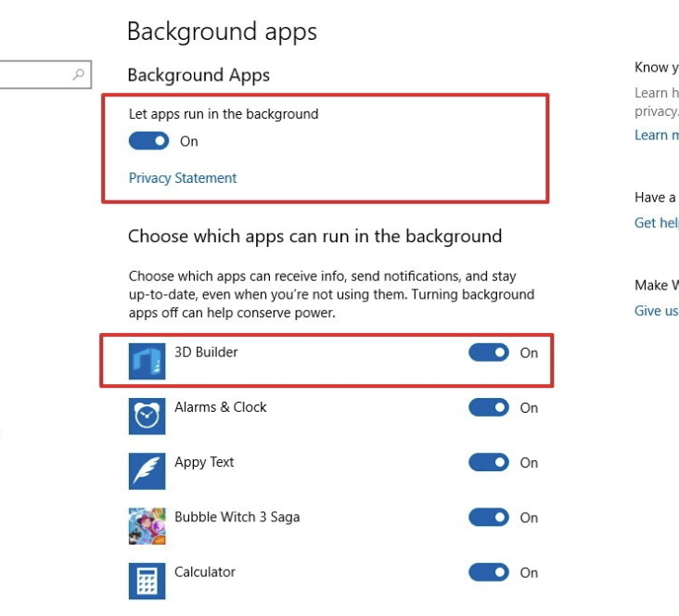Click the Alarms & Clock app icon
Screen dimensions: 679x616
147,416
